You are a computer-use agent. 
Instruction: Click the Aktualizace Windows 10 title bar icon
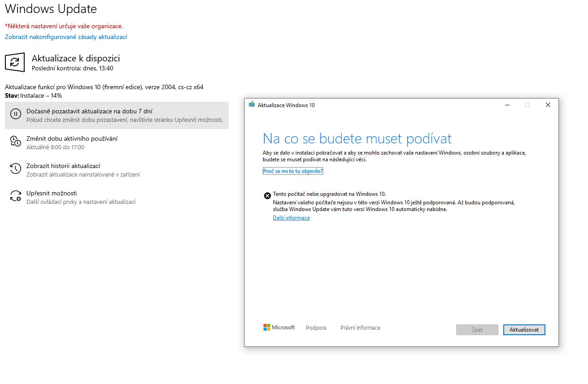pos(252,105)
